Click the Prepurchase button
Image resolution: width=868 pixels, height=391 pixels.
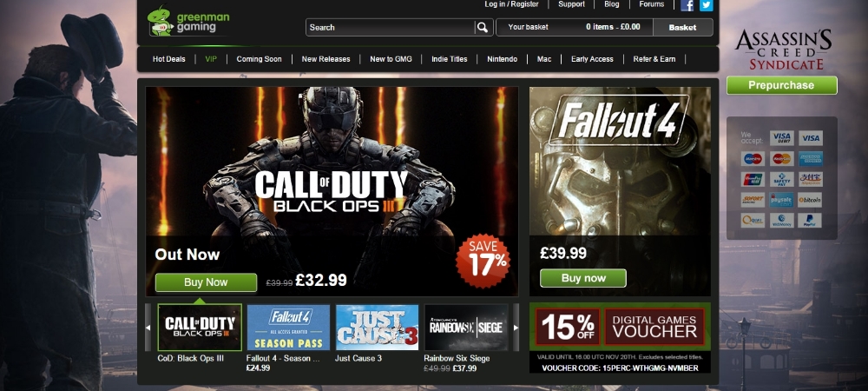(782, 85)
